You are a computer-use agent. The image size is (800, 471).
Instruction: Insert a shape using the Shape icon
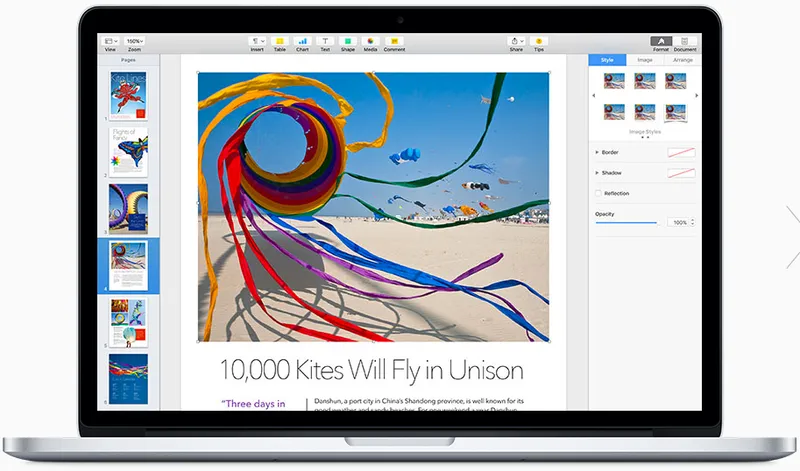point(347,41)
